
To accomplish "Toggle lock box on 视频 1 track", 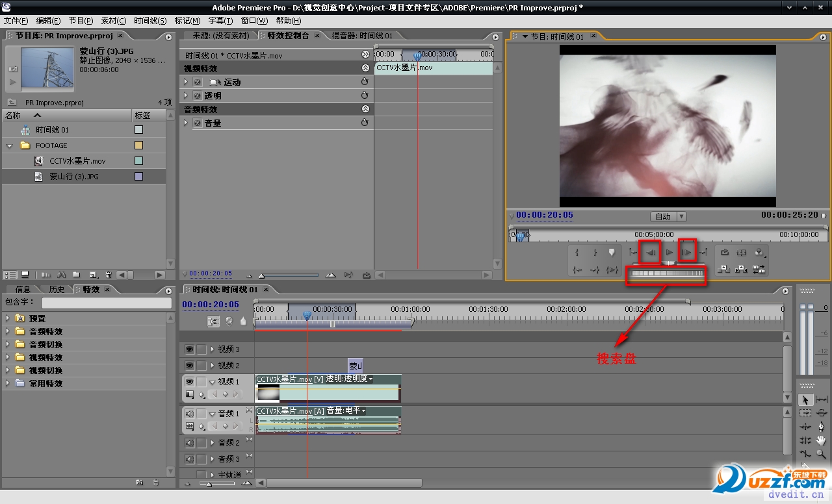I will (x=201, y=382).
